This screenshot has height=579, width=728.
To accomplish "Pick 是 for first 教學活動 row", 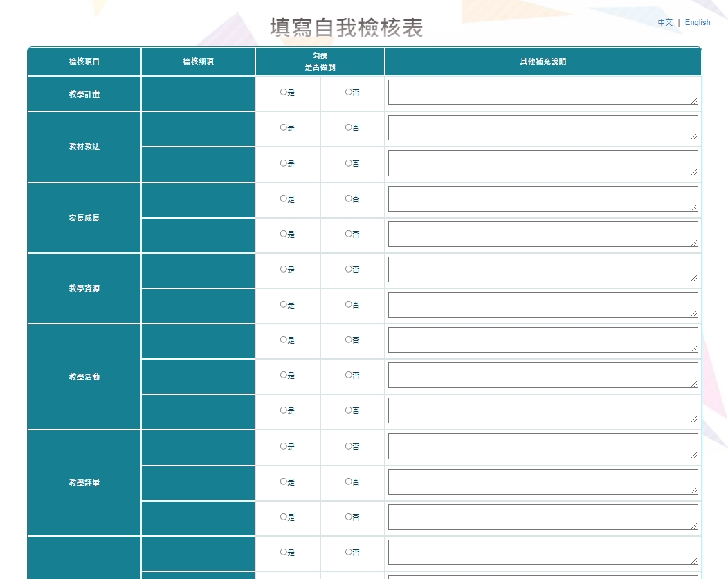I will click(283, 340).
